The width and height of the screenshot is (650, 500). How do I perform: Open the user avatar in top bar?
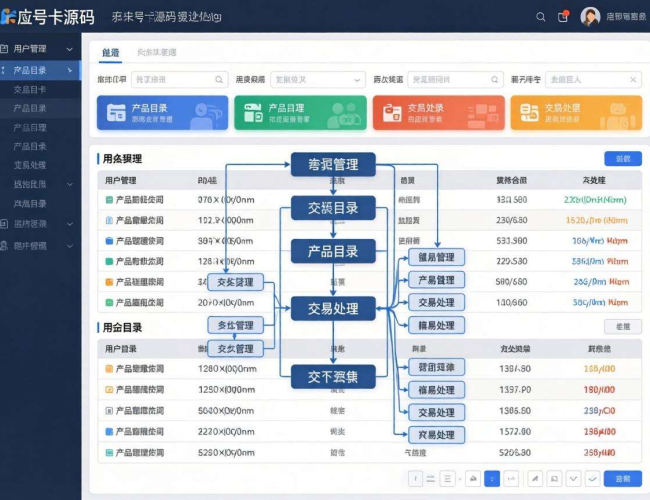coord(590,17)
